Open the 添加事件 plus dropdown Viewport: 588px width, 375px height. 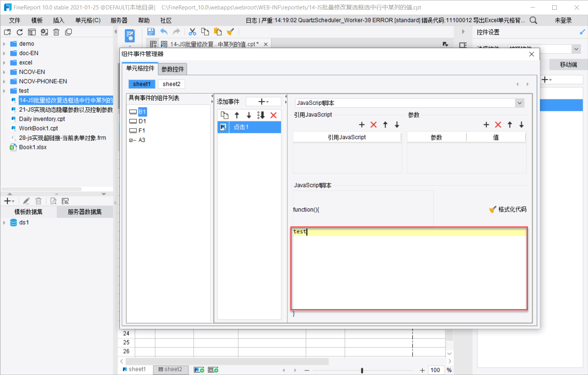pos(263,102)
